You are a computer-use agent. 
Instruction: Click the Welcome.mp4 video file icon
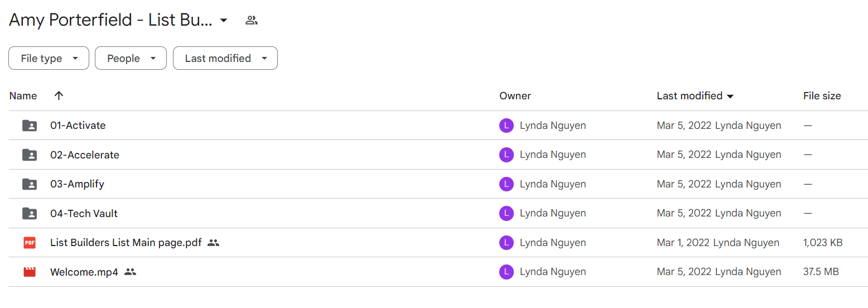[x=30, y=272]
